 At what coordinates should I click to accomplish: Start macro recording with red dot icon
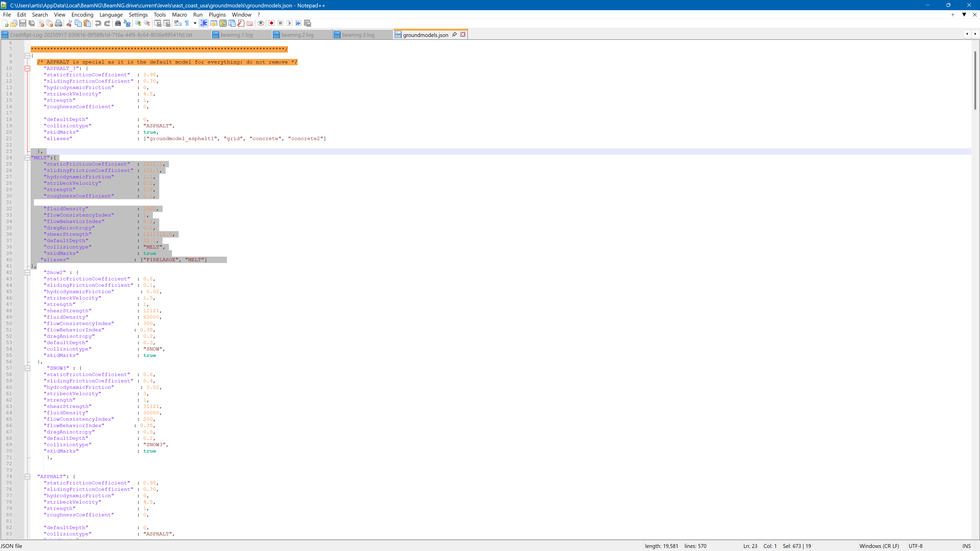pyautogui.click(x=271, y=23)
